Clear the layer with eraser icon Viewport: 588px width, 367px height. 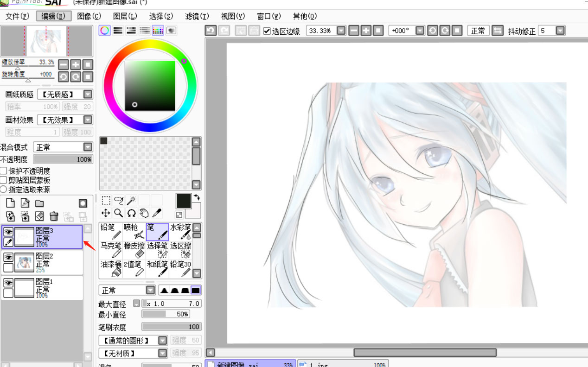pyautogui.click(x=39, y=216)
